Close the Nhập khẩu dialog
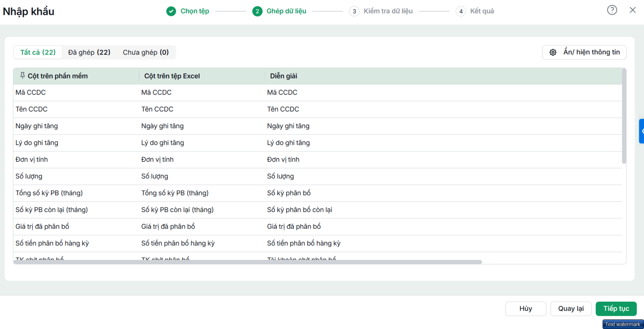 633,10
